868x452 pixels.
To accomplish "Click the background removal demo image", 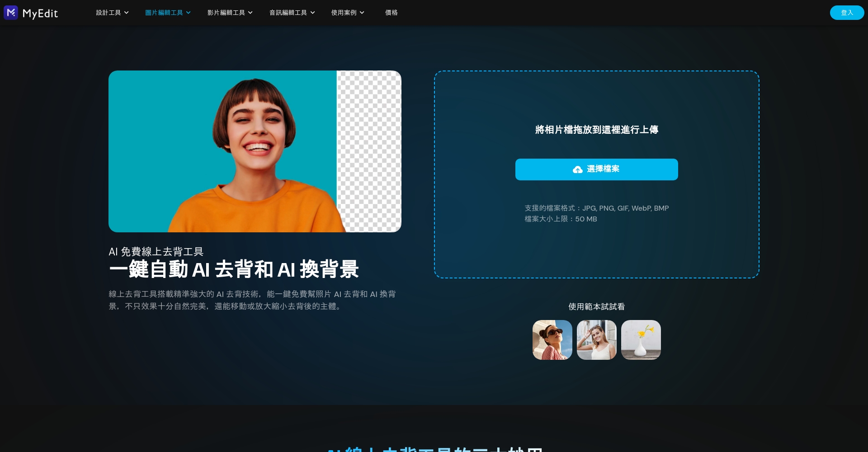I will [x=255, y=151].
